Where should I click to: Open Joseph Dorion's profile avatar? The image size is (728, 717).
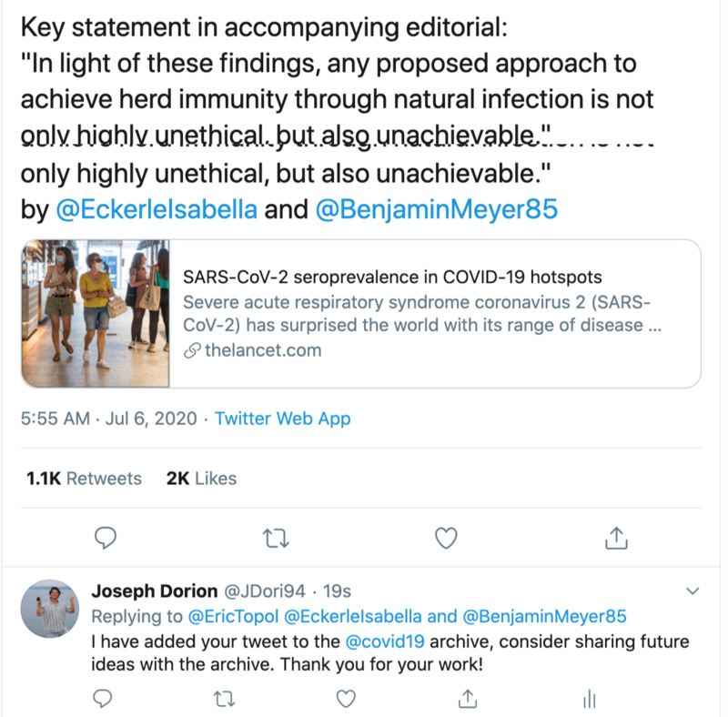[50, 608]
